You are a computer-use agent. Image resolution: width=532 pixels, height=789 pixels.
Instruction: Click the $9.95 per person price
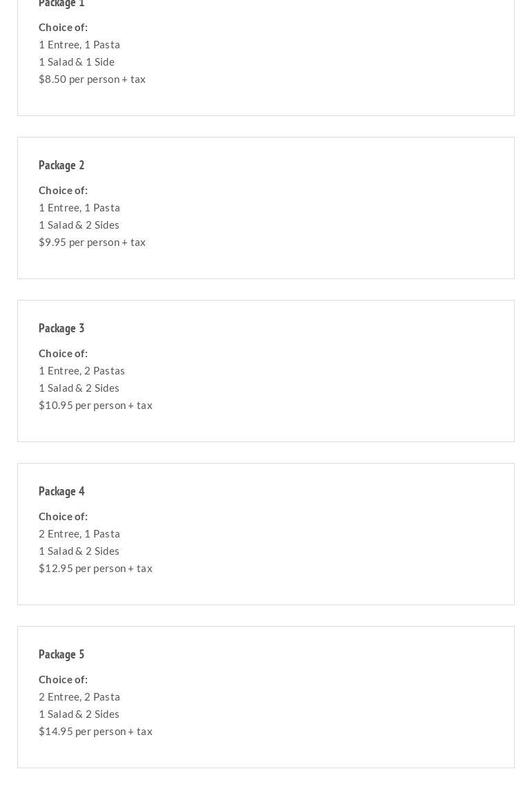[92, 242]
